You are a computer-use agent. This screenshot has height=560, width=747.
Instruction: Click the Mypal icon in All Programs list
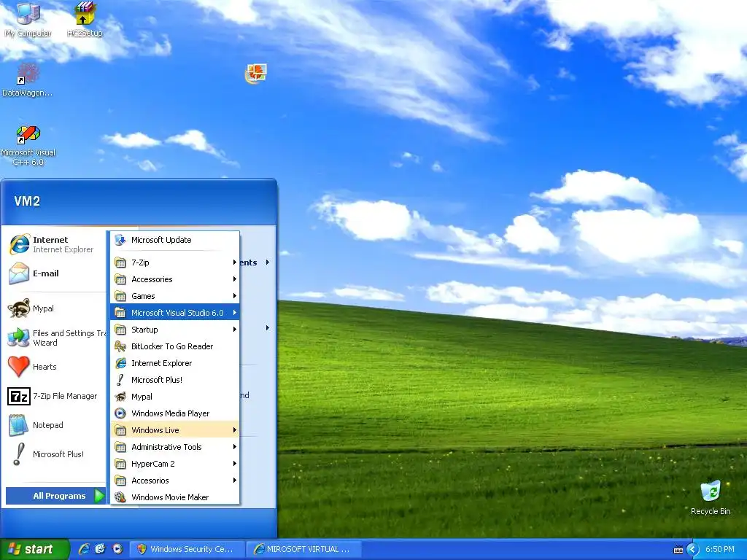120,397
